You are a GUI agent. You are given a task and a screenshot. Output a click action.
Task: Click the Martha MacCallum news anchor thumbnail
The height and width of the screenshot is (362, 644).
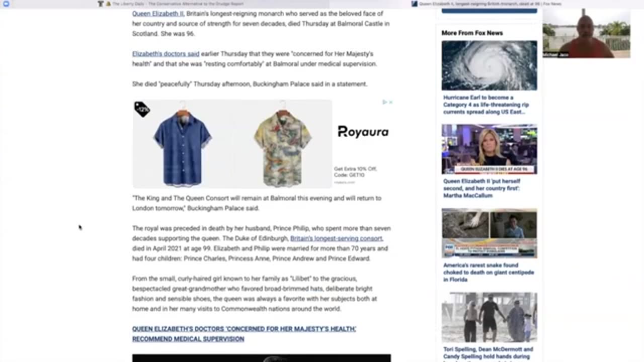tap(489, 149)
